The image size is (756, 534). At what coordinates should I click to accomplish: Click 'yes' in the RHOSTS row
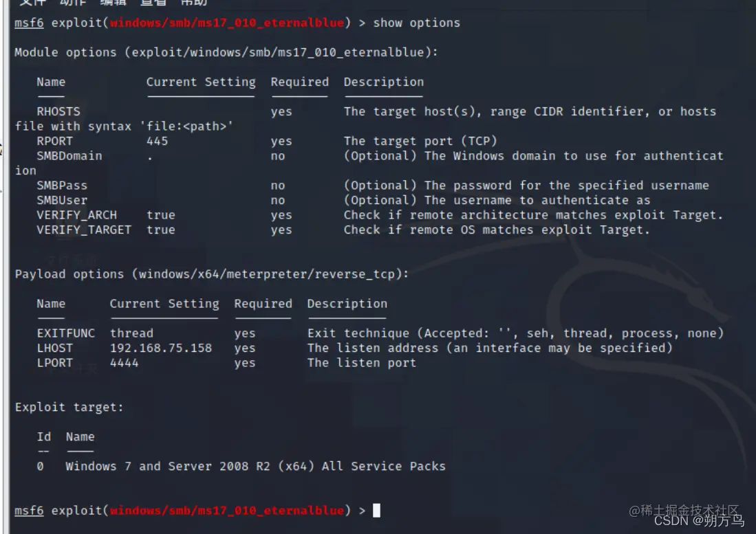(x=281, y=112)
